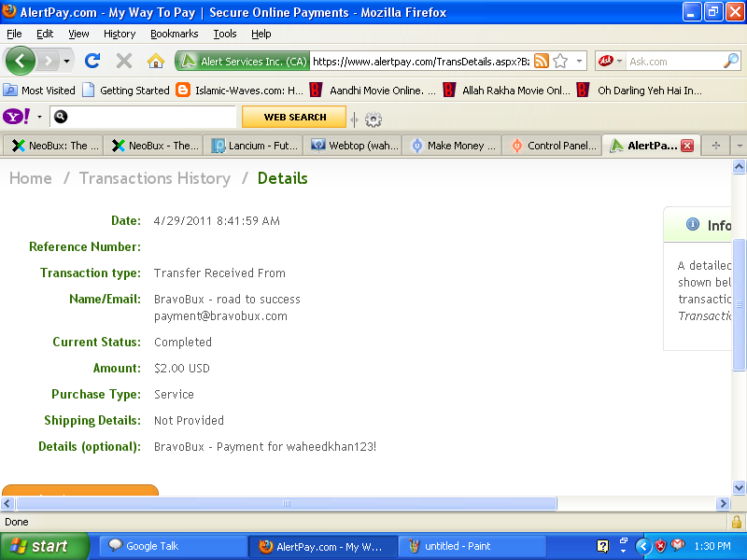
Task: Open the Bookmarks menu
Action: coord(175,34)
